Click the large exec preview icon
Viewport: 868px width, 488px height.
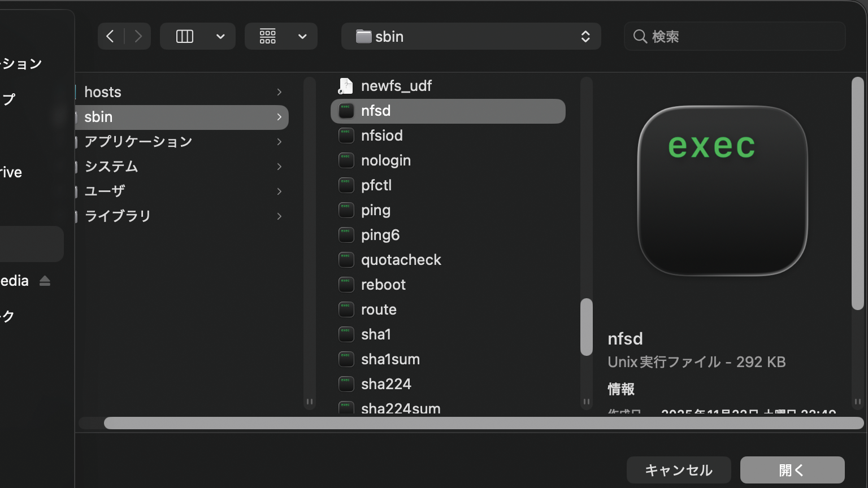pyautogui.click(x=722, y=191)
